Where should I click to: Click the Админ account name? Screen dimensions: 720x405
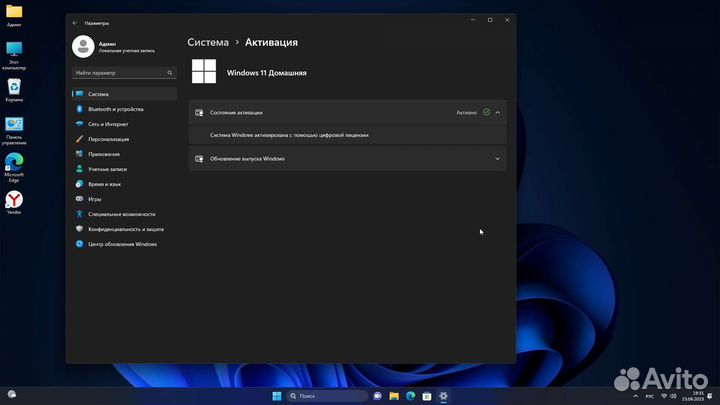[x=107, y=44]
